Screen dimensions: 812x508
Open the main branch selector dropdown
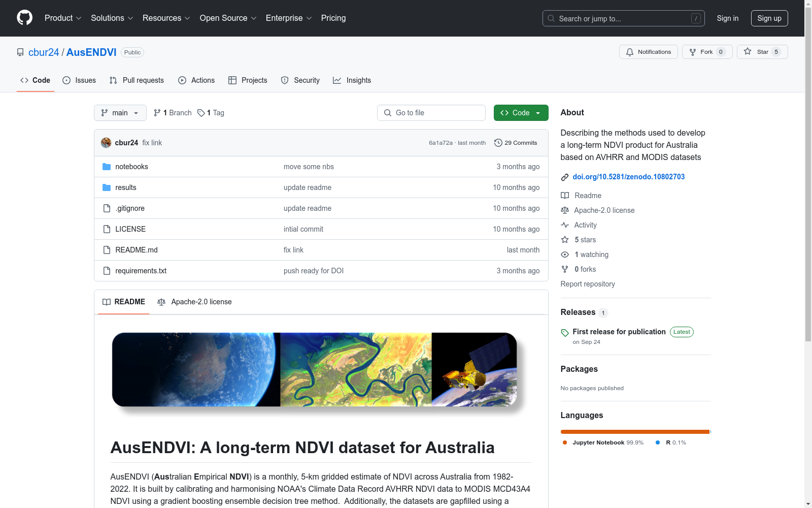(120, 113)
